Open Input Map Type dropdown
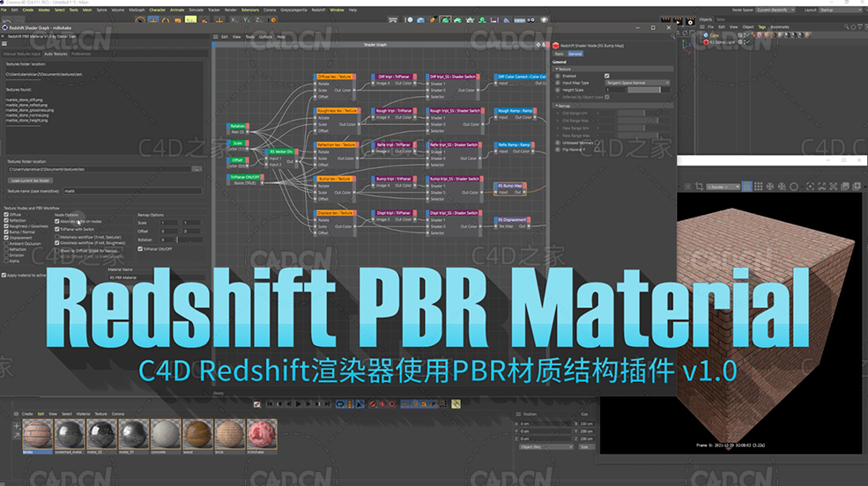Viewport: 868px width, 486px height. pos(637,83)
